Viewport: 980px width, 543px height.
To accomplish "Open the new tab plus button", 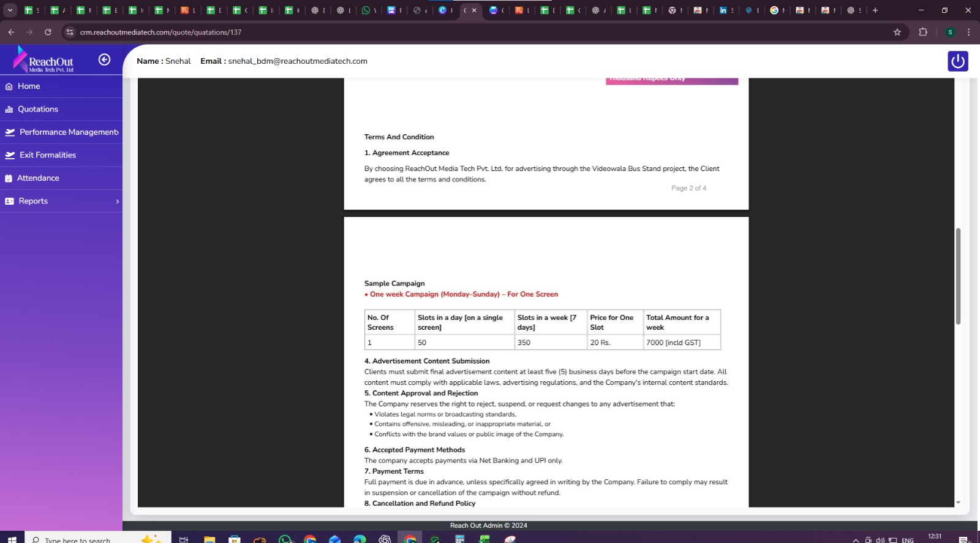I will point(875,10).
